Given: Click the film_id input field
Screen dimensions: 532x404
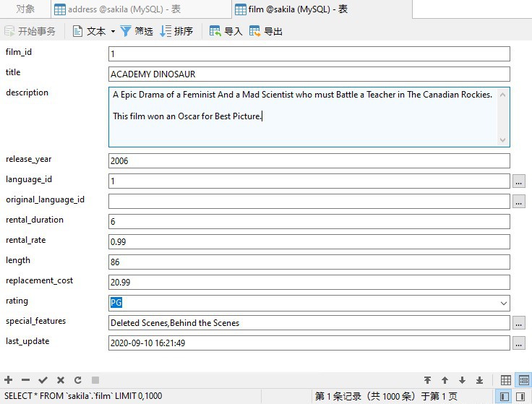Looking at the screenshot, I should tap(309, 54).
